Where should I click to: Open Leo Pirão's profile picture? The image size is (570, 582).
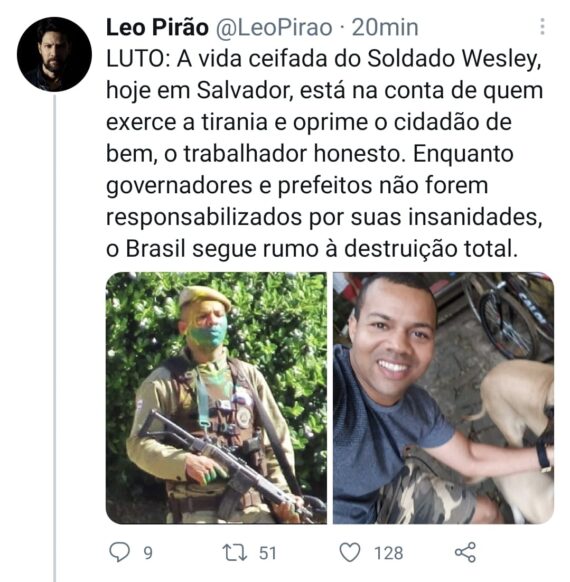(54, 54)
